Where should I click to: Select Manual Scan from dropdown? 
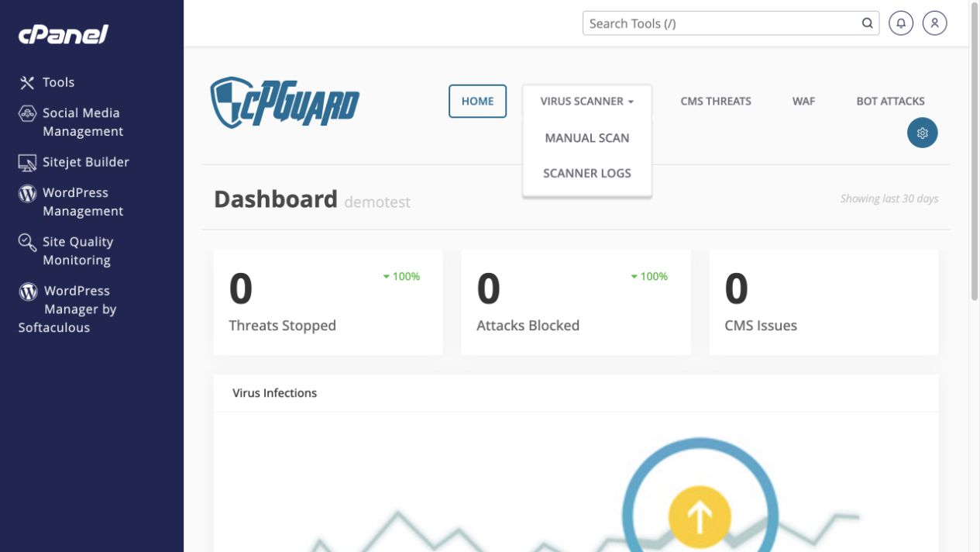(587, 138)
